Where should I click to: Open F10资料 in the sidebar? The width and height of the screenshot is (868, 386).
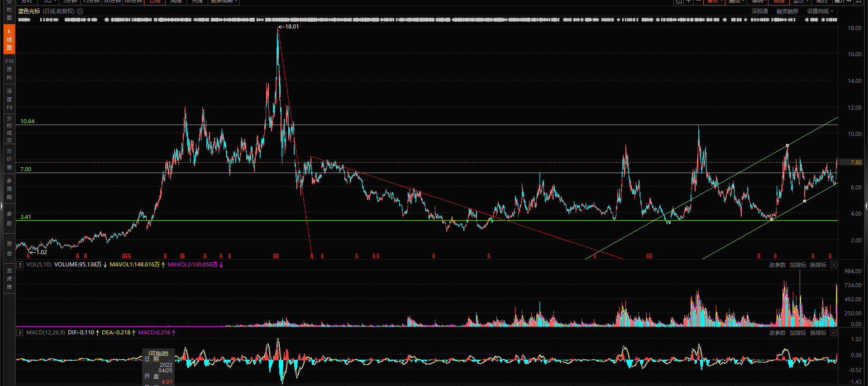(x=9, y=69)
